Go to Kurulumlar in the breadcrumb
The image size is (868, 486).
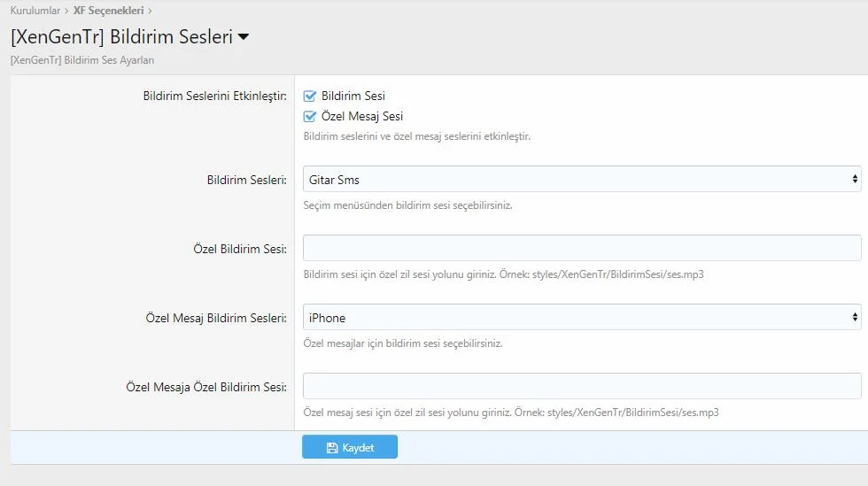click(35, 11)
